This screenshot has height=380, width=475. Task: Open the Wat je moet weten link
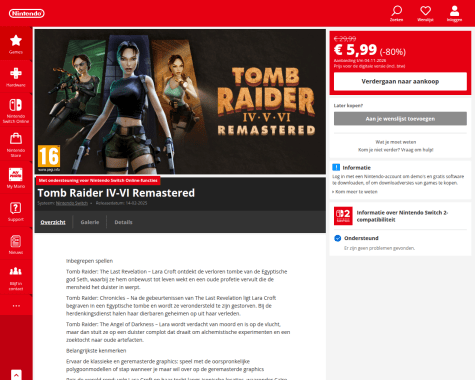click(396, 142)
